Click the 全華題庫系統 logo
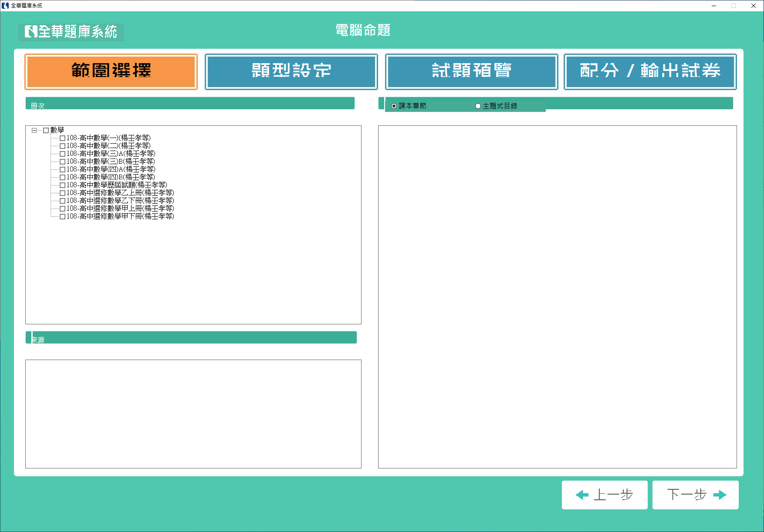This screenshot has height=532, width=764. point(71,32)
